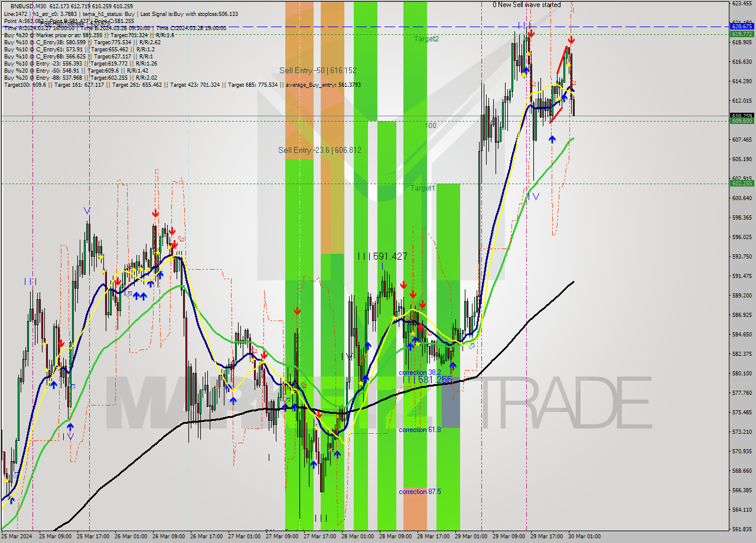
Task: Click the 'Buy %20 @ Entry -50: 548.91' line
Action: [76, 70]
